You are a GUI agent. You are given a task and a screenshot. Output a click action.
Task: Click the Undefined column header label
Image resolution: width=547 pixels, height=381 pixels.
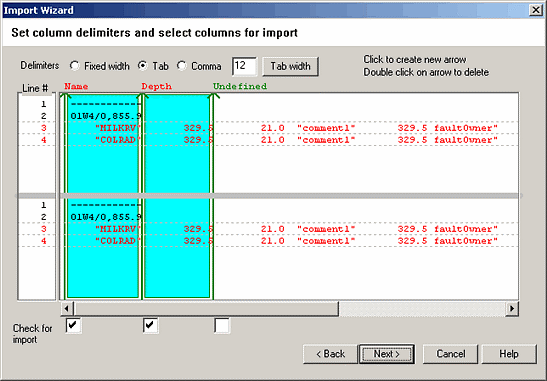(240, 86)
